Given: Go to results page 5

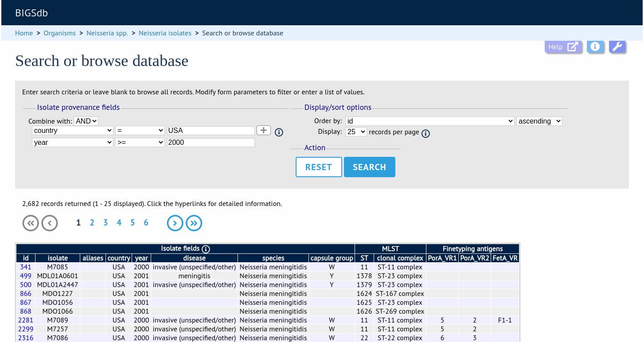Looking at the screenshot, I should [133, 223].
